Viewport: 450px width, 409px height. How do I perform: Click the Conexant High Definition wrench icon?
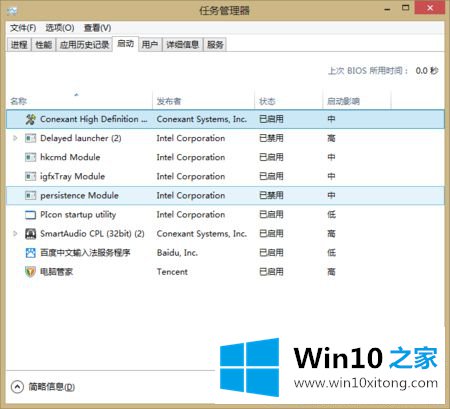tap(30, 119)
